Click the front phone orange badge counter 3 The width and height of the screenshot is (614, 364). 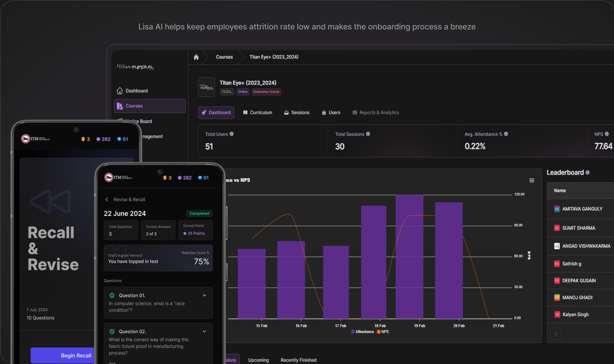pos(167,178)
